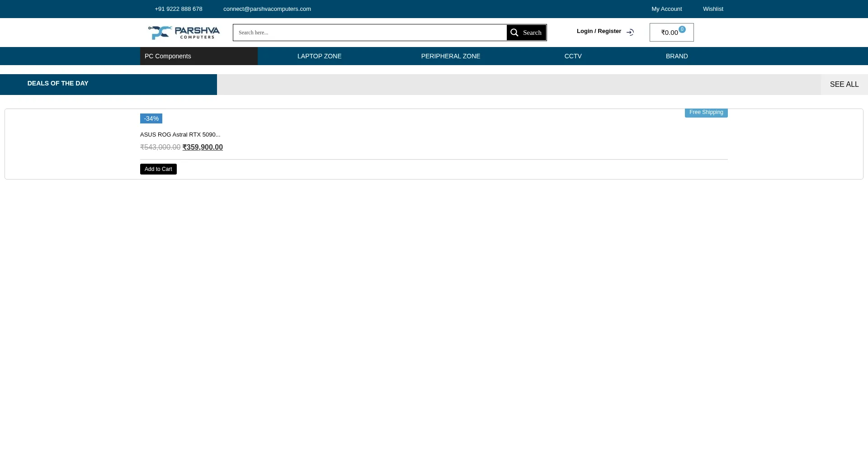The image size is (868, 449).
Task: Add ASUS ROG Astral RTX 5090 to cart
Action: tap(158, 169)
